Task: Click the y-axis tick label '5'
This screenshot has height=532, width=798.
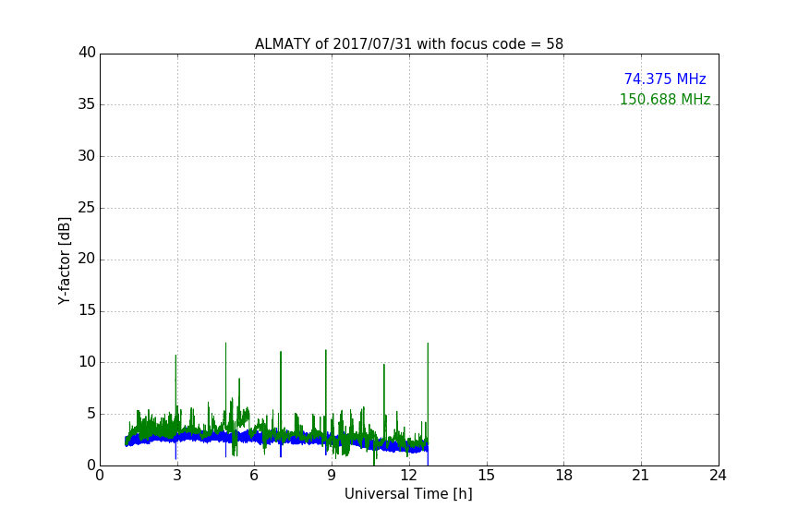Action: 91,414
